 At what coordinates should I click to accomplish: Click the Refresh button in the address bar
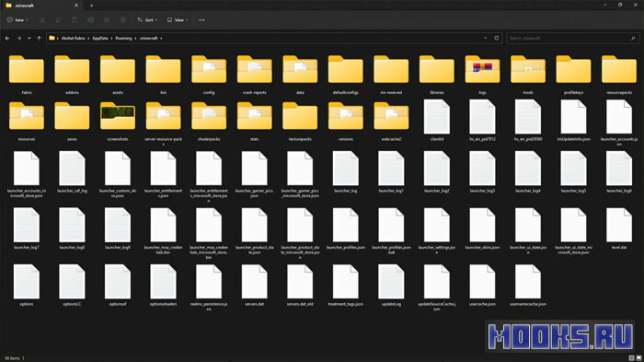[496, 38]
